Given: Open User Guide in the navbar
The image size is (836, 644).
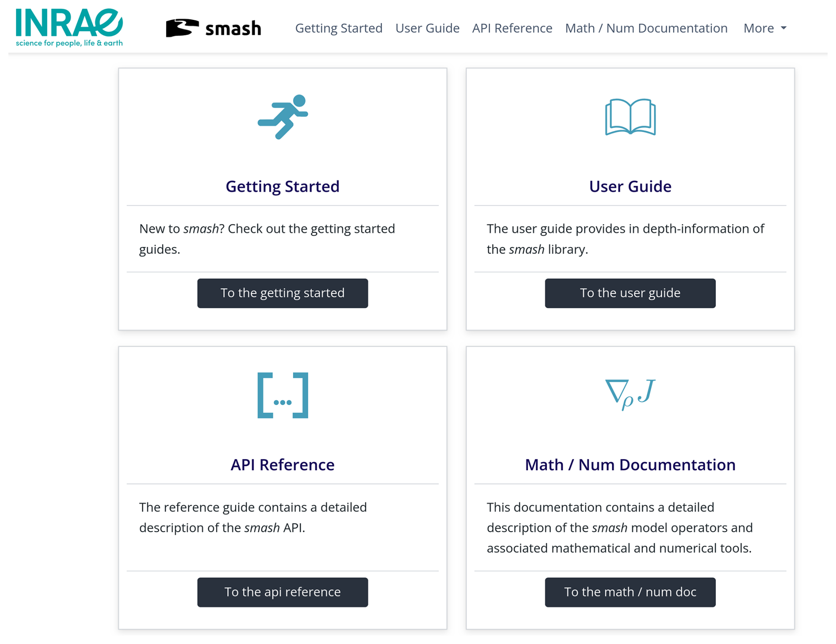Looking at the screenshot, I should point(427,28).
